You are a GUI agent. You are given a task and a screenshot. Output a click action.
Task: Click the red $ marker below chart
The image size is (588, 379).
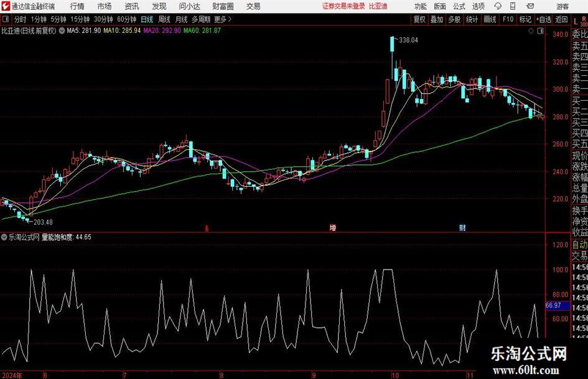pyautogui.click(x=206, y=228)
